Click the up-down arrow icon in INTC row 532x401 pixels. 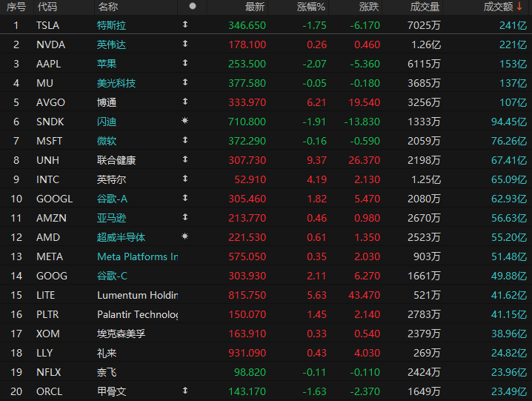click(185, 178)
